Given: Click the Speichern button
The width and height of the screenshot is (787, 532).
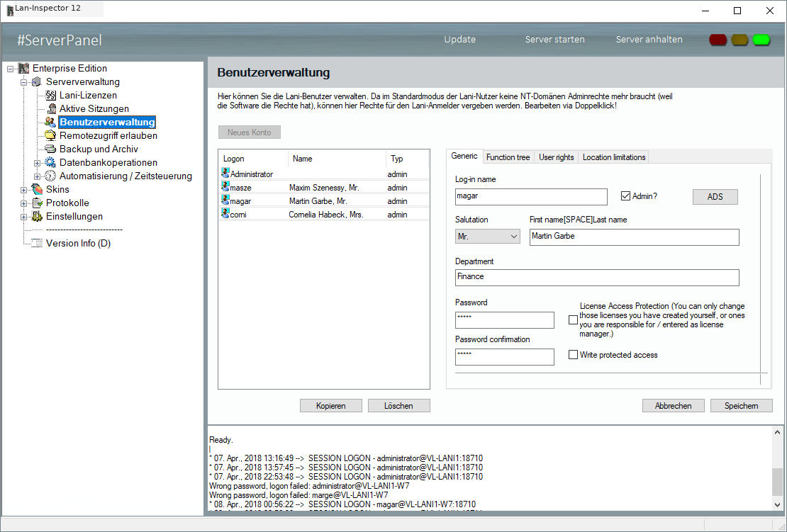Looking at the screenshot, I should (x=742, y=406).
